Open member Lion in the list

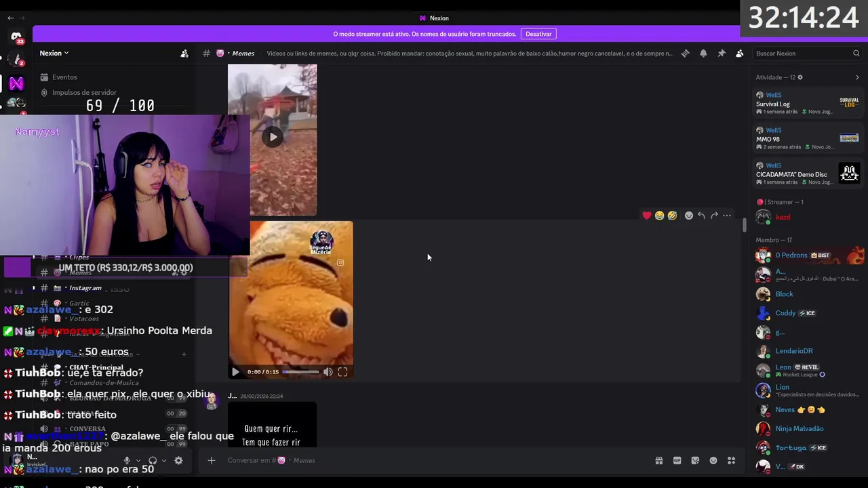pos(808,390)
